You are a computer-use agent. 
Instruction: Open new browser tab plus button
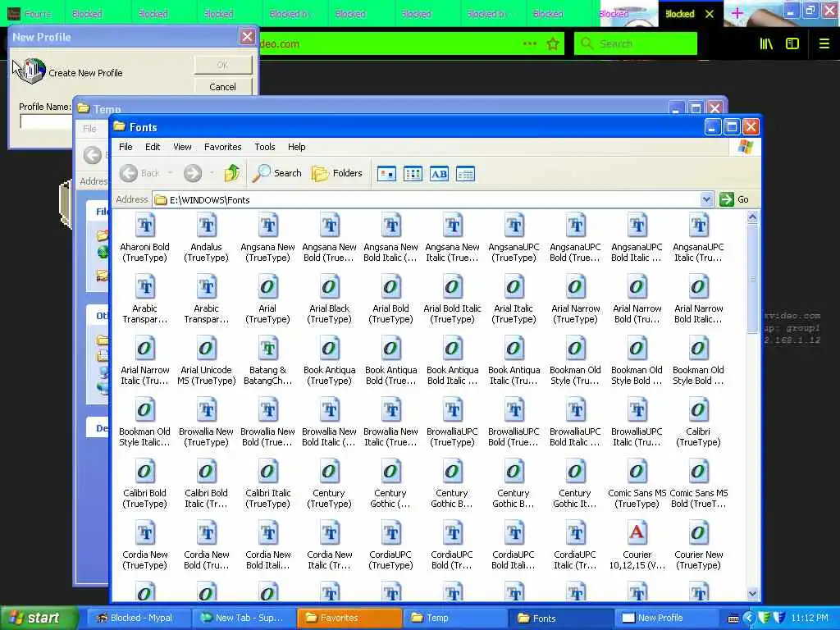pyautogui.click(x=737, y=13)
